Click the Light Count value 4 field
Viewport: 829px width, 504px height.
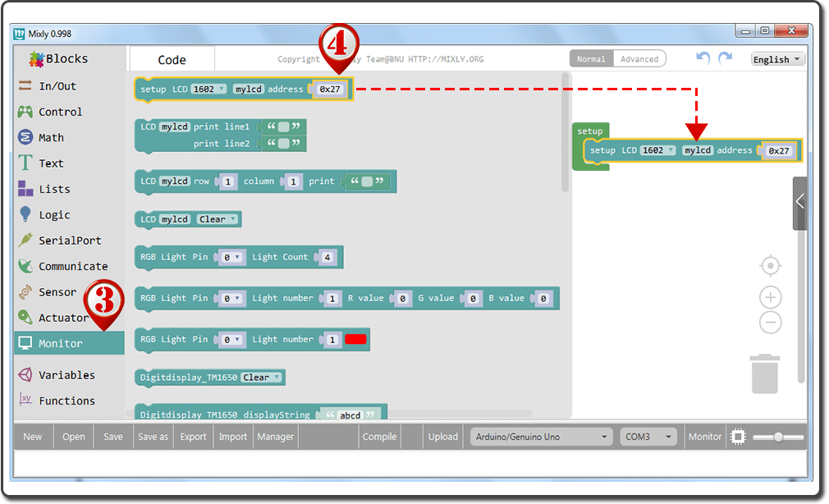pyautogui.click(x=327, y=257)
